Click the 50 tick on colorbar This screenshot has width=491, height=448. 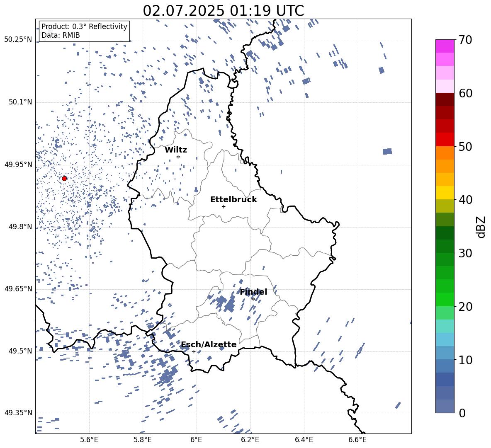[x=465, y=146]
